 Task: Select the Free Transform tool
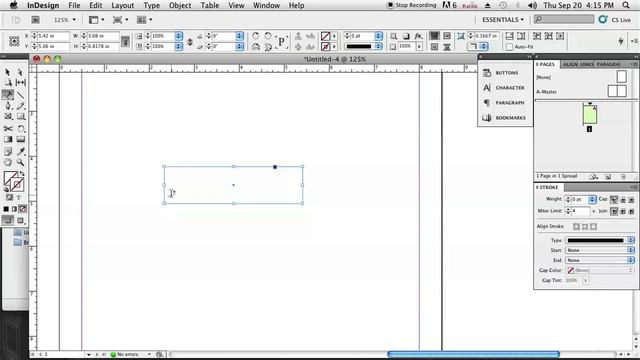pyautogui.click(x=20, y=129)
